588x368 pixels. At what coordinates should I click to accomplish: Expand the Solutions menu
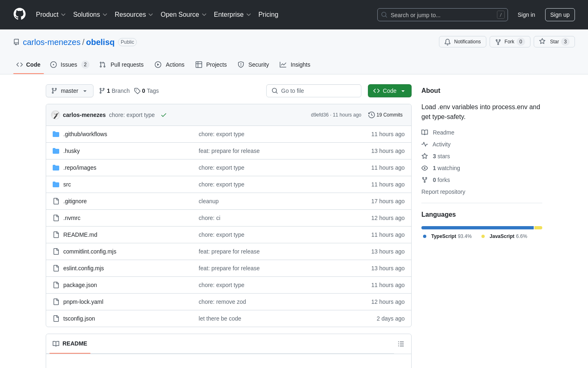(90, 15)
